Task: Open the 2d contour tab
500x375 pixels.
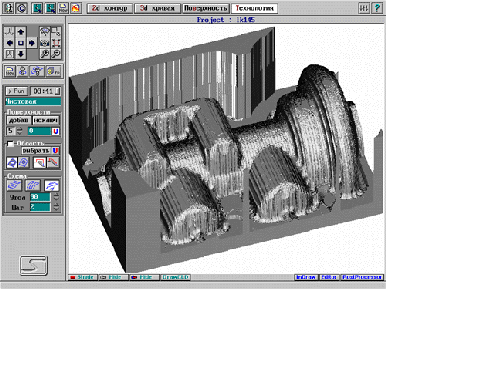Action: (110, 8)
